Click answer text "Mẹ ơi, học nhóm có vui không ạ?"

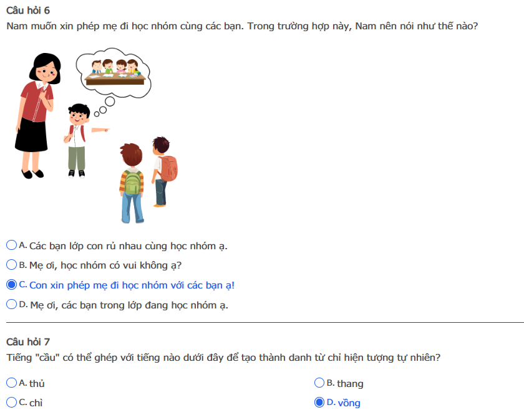click(x=105, y=265)
